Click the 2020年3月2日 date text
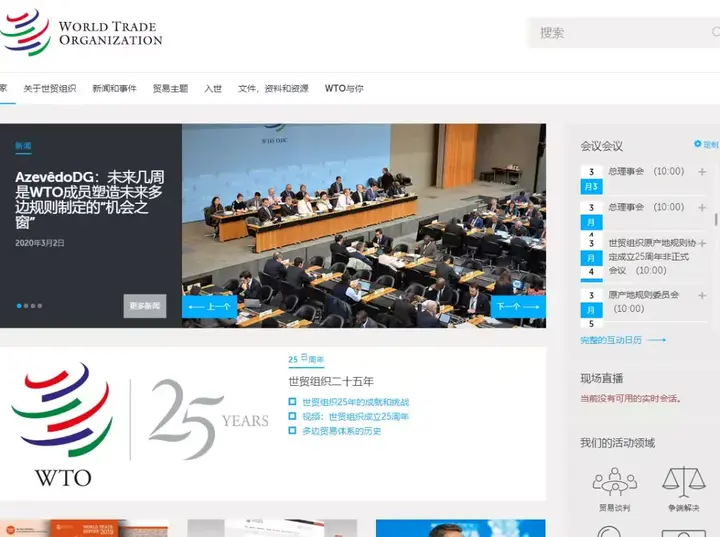Image resolution: width=720 pixels, height=537 pixels. tap(40, 243)
